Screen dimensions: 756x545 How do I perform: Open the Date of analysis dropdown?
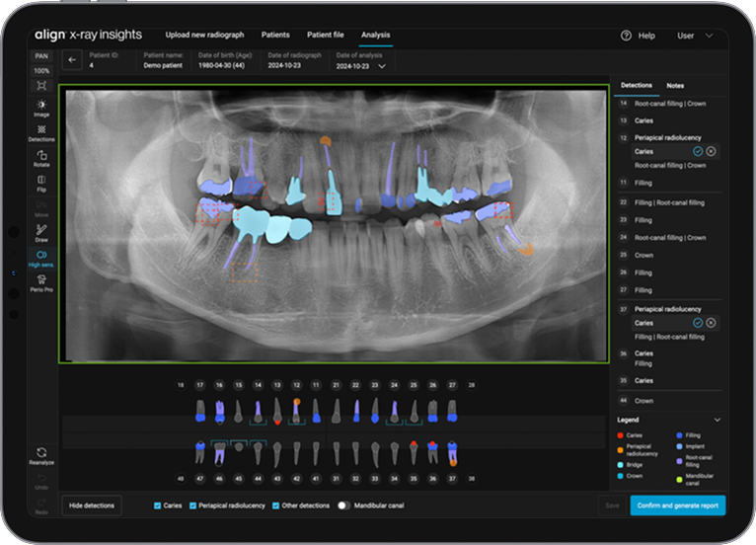(x=382, y=66)
